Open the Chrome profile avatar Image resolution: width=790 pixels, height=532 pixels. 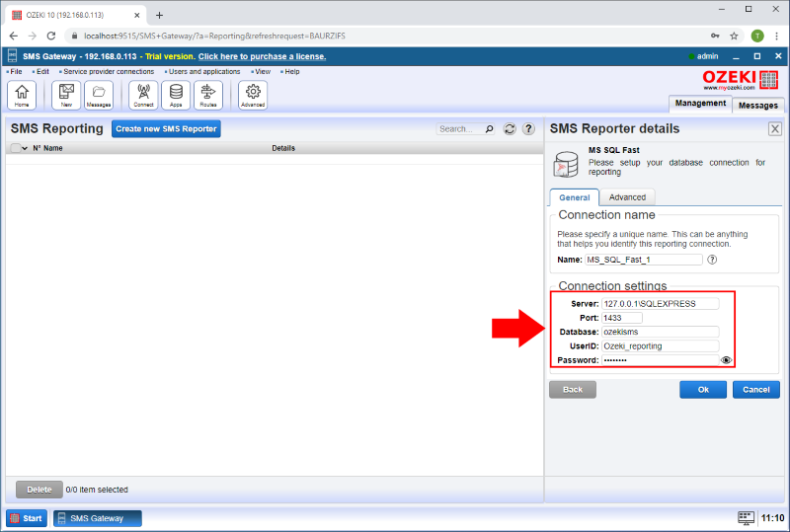[x=757, y=36]
